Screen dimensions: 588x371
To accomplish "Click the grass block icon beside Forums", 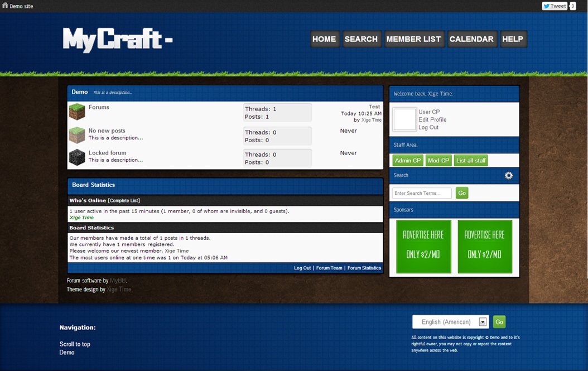I will point(77,112).
